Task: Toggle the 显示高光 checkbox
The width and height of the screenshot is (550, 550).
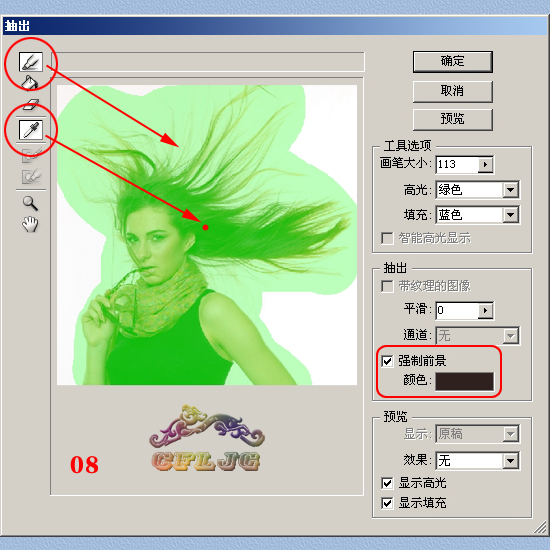Action: click(x=387, y=483)
